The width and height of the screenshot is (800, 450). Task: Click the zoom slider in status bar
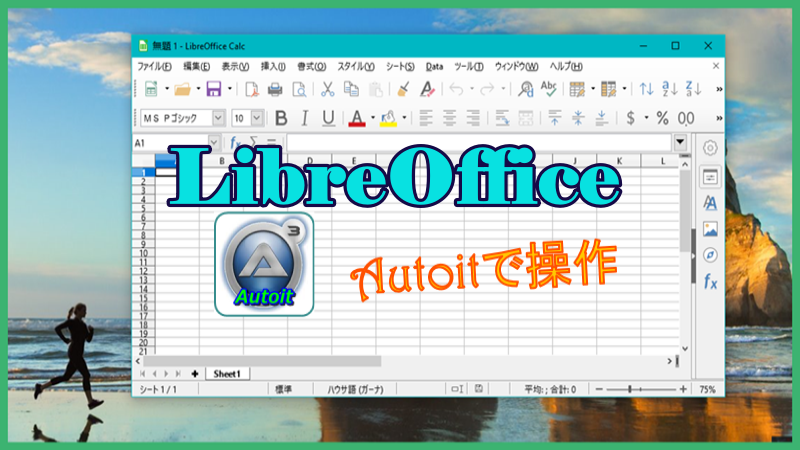[x=641, y=389]
